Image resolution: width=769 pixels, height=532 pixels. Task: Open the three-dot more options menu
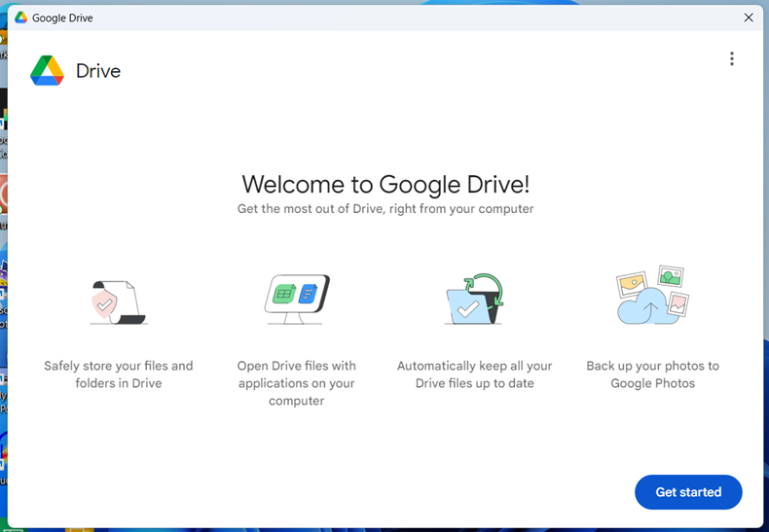(x=732, y=59)
